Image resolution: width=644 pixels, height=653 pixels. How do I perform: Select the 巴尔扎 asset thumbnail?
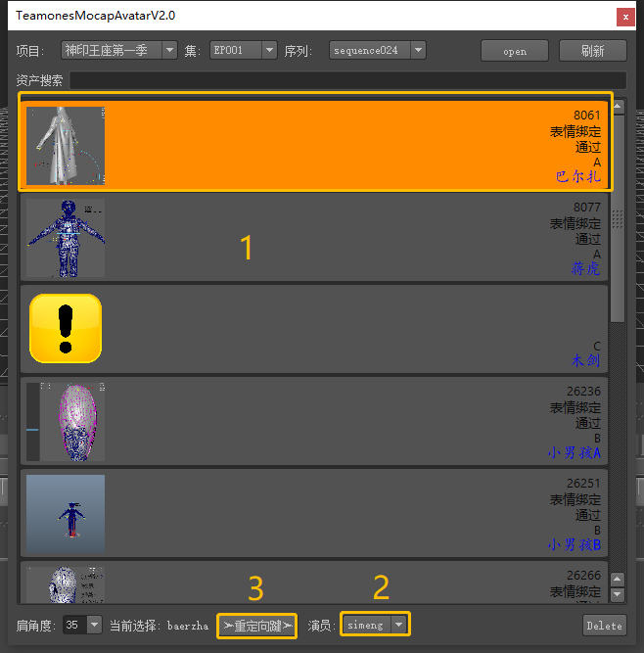66,146
